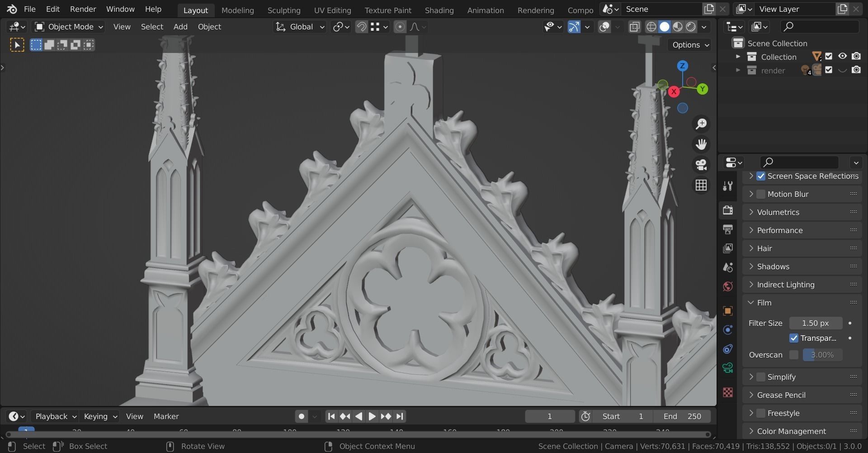
Task: Enable Wireframe viewport shading
Action: coord(651,27)
